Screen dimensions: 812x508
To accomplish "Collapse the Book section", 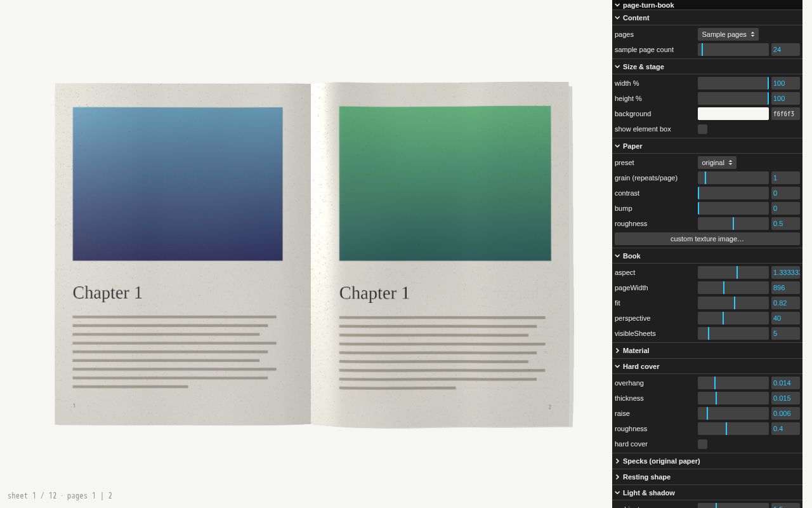I will 707,256.
